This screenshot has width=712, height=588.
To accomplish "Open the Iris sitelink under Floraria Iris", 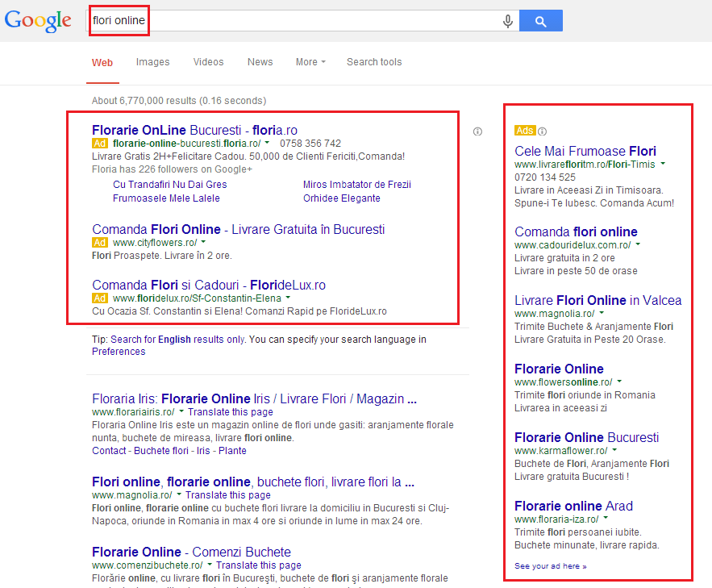I will coord(203,450).
